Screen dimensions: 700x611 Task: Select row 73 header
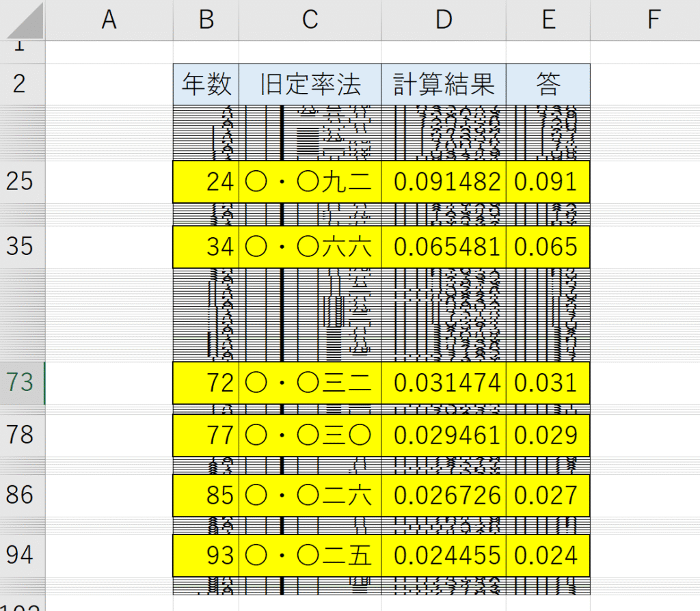tap(23, 383)
